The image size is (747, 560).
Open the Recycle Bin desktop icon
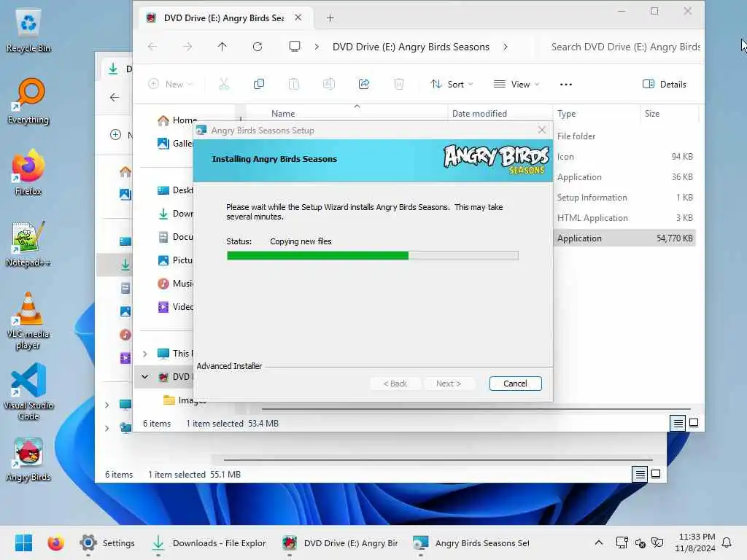pyautogui.click(x=28, y=31)
